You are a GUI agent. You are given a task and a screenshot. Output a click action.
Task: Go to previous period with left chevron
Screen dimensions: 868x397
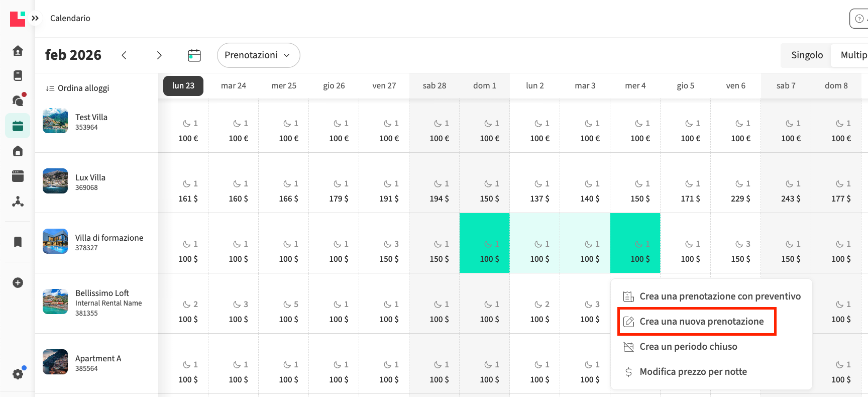coord(124,55)
